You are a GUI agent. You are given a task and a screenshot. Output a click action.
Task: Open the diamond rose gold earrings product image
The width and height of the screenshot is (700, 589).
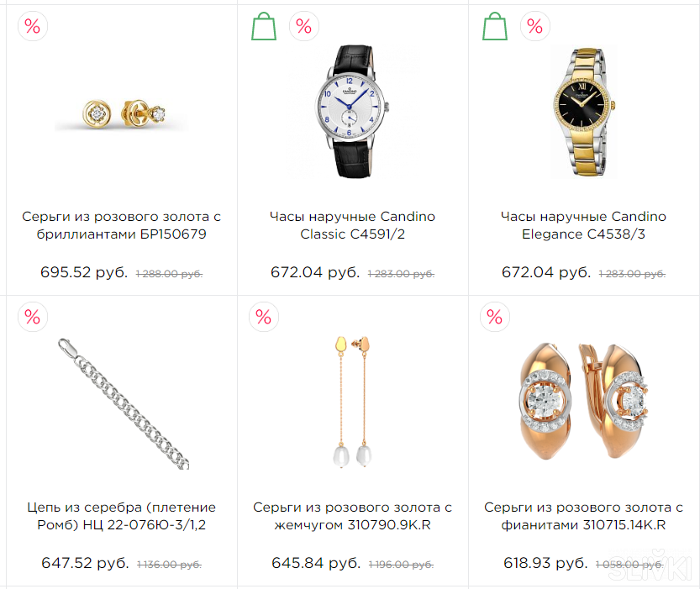(121, 113)
